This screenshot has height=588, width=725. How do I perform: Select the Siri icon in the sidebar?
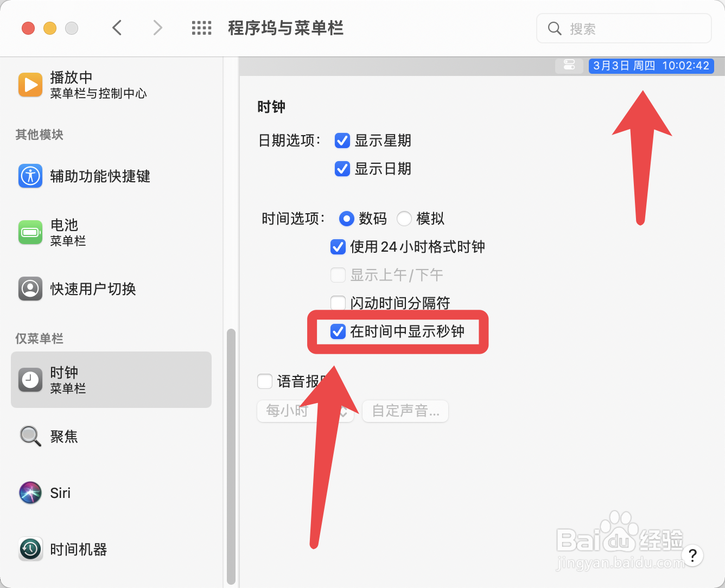coord(30,493)
